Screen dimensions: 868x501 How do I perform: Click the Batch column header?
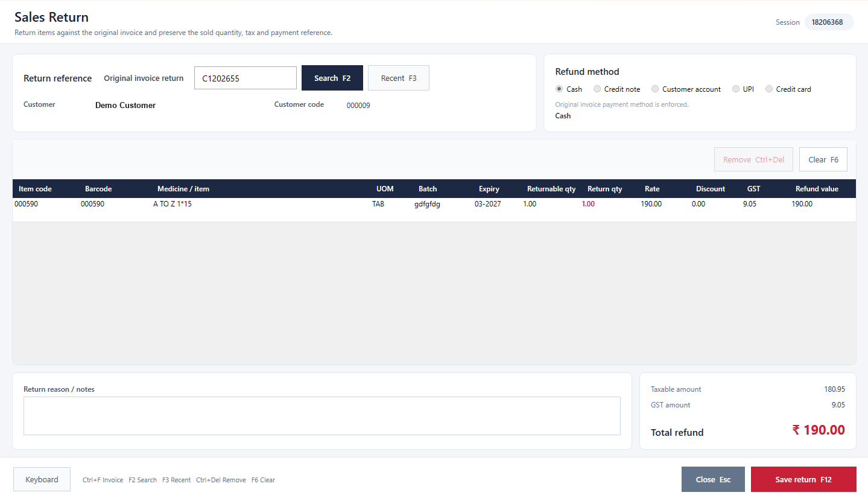428,189
